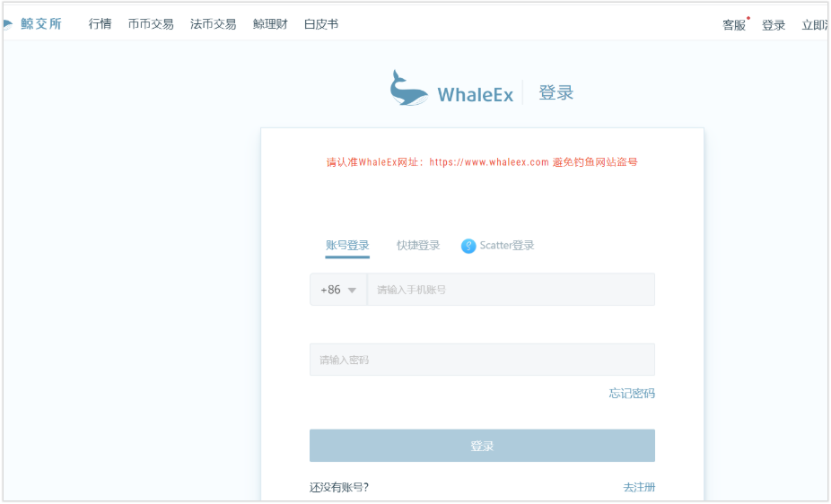Click the Scatter login icon
Viewport: 831px width, 504px height.
pos(468,246)
